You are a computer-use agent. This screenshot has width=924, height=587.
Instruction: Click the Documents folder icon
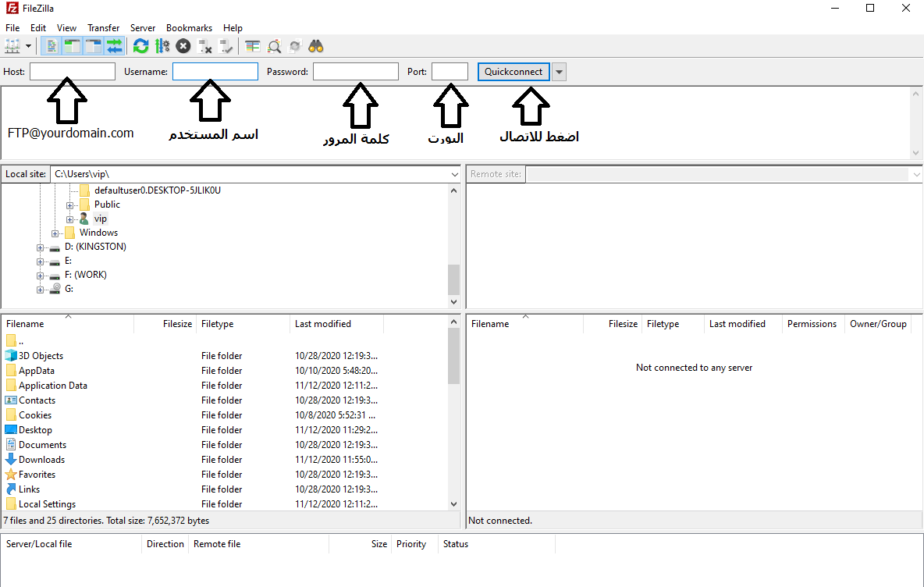click(11, 444)
